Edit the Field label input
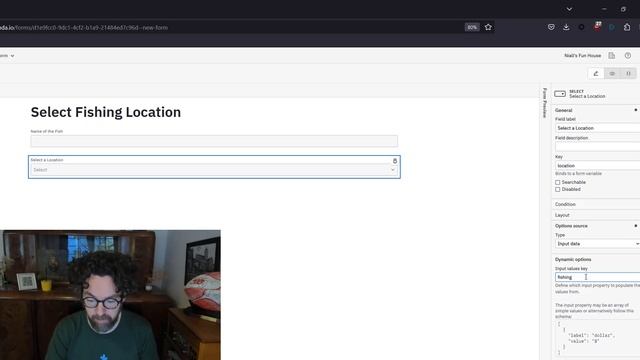 click(598, 128)
